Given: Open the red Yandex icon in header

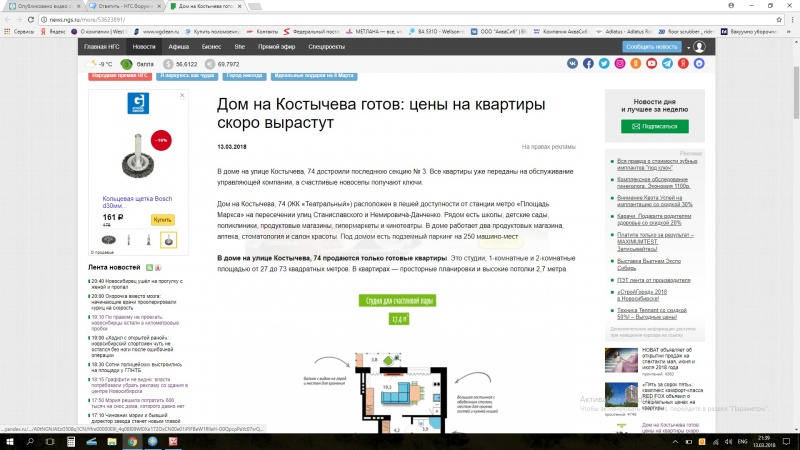Looking at the screenshot, I should coord(683,64).
